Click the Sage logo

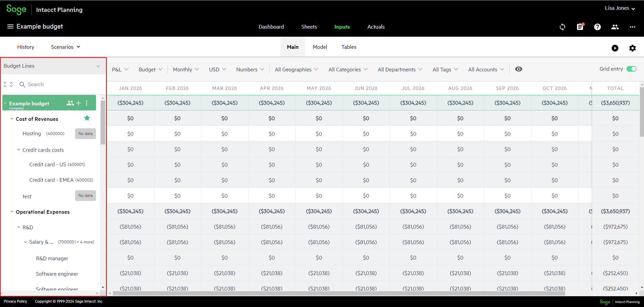tap(16, 9)
